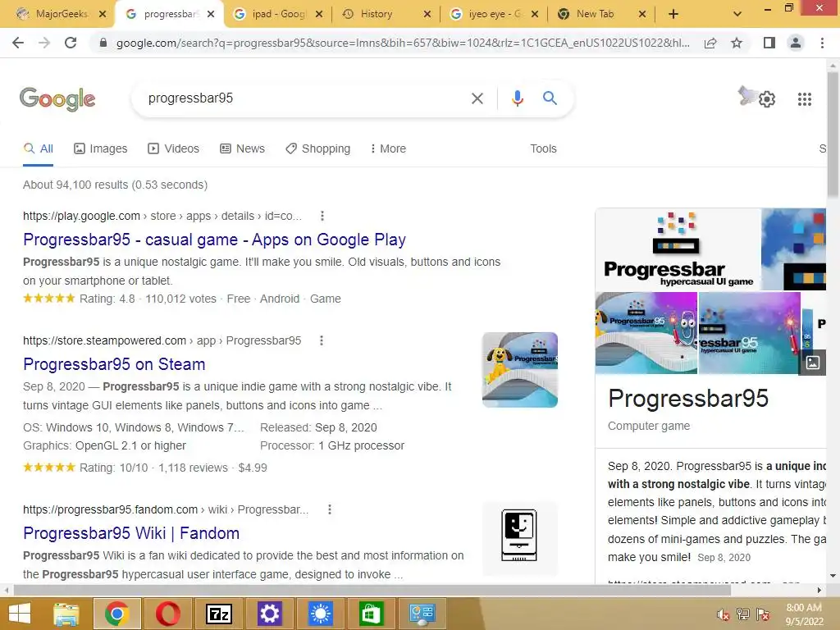Open options for Steam result
Screen dimensions: 840x630
(x=322, y=340)
